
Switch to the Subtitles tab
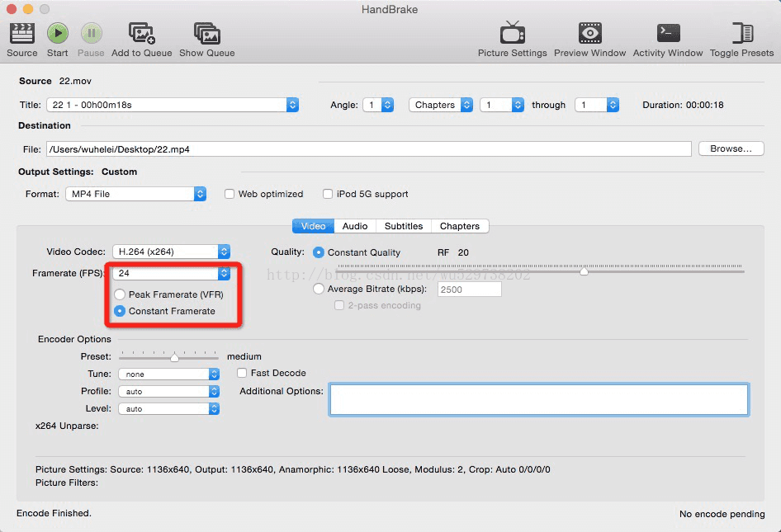pyautogui.click(x=404, y=226)
